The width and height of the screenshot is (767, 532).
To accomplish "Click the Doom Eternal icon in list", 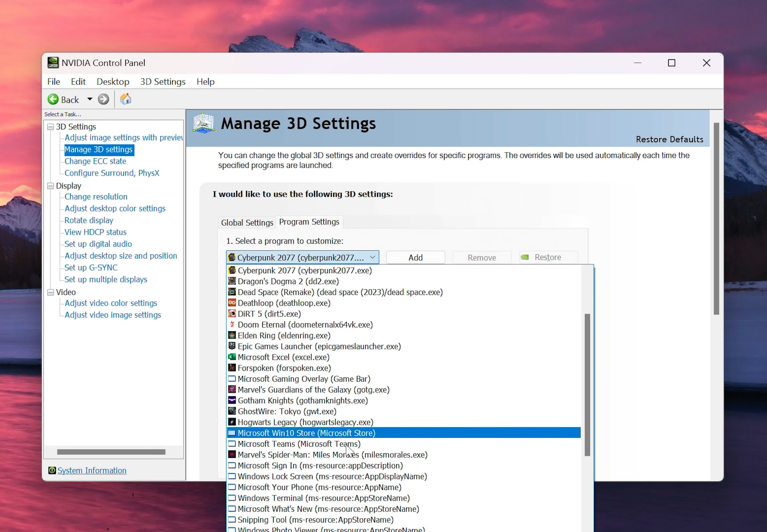I will [232, 324].
